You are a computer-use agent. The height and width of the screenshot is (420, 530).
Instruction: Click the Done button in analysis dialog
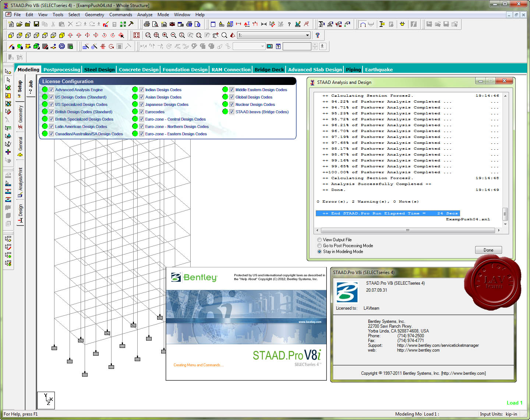[x=488, y=250]
